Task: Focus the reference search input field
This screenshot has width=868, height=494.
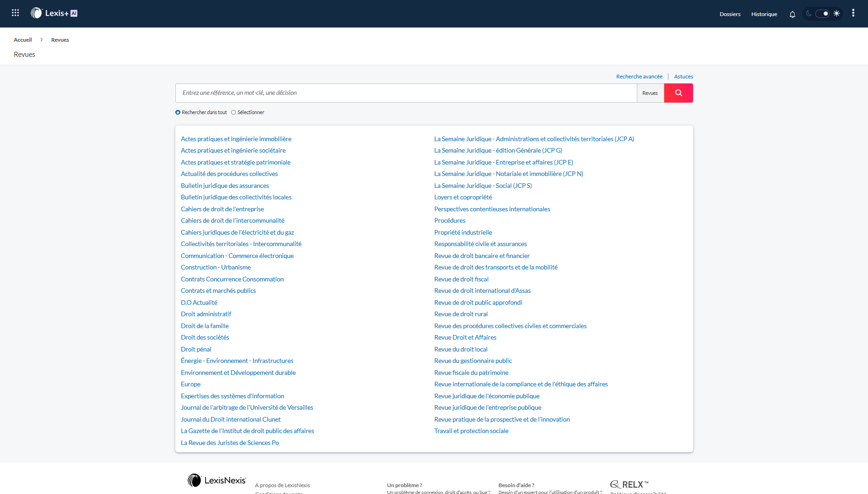Action: 406,93
